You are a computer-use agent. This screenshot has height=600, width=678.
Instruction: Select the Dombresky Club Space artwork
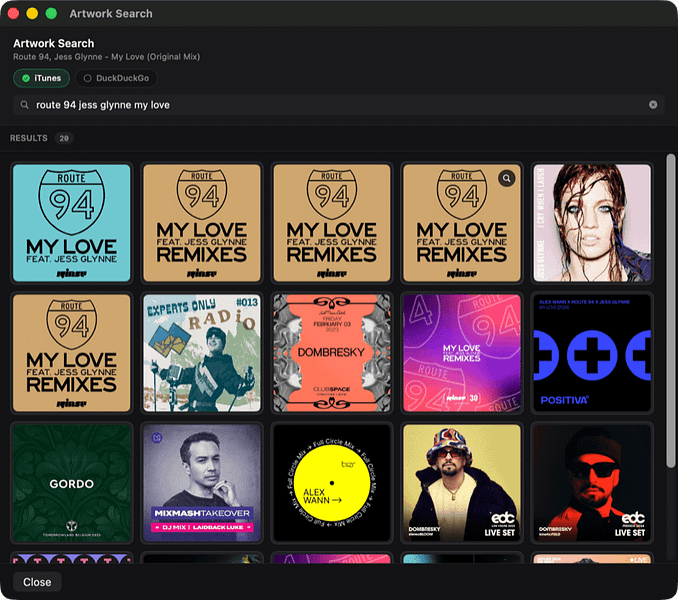tap(332, 353)
